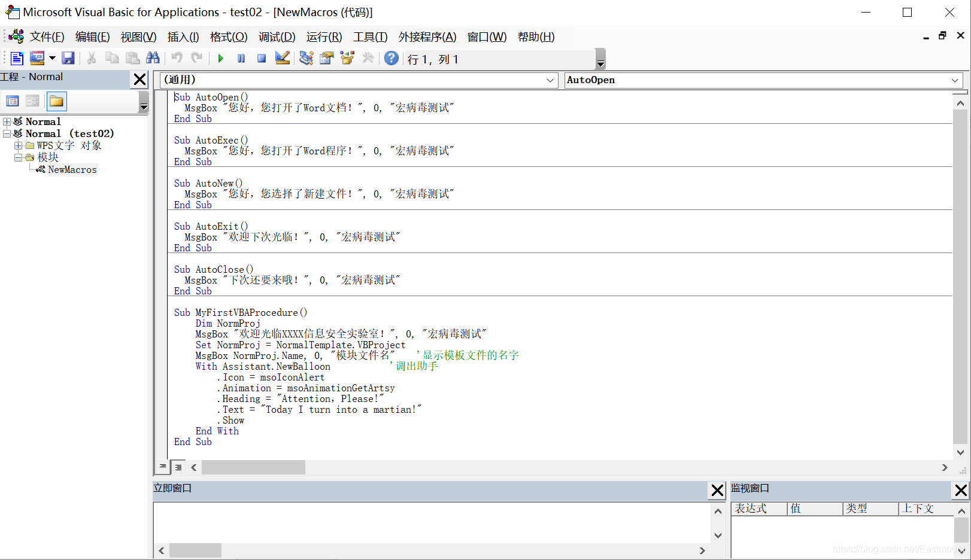Open VBA Help question mark icon
The height and width of the screenshot is (560, 971).
[392, 58]
